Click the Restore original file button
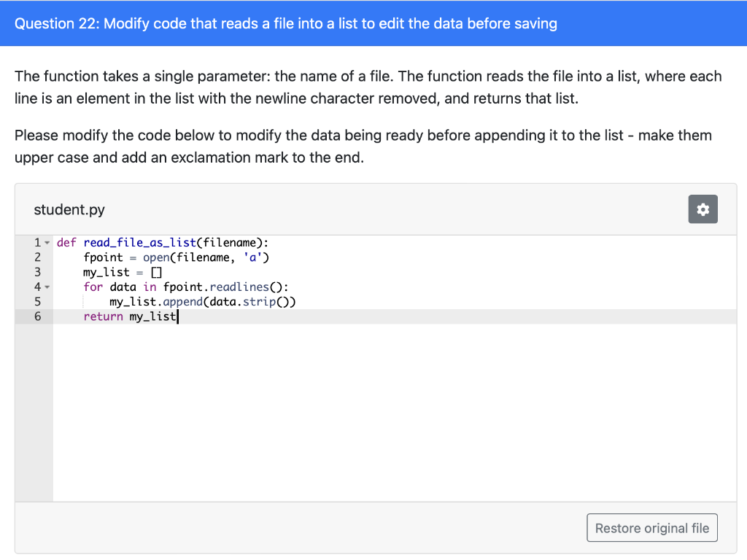Screen dimensions: 747x560 pos(652,528)
